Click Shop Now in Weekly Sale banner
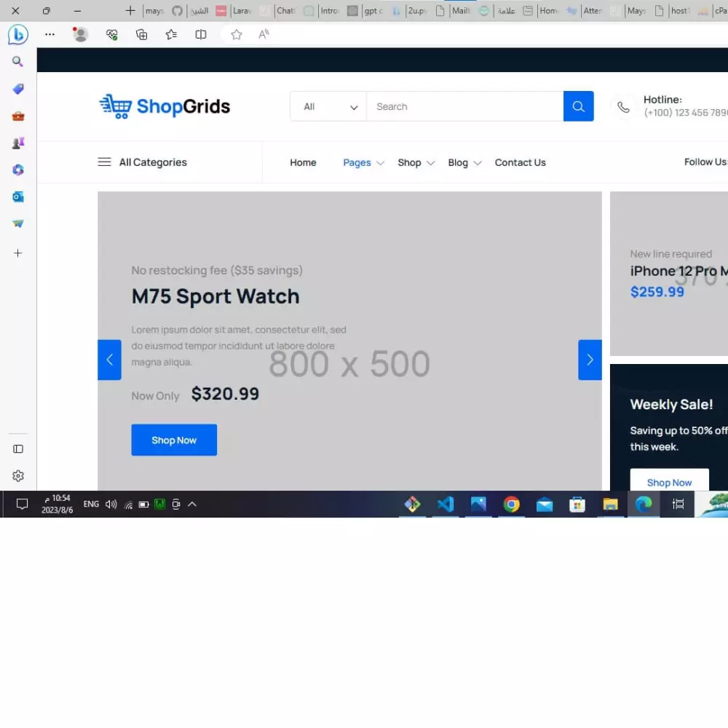Viewport: 728px width, 728px height. pyautogui.click(x=669, y=480)
